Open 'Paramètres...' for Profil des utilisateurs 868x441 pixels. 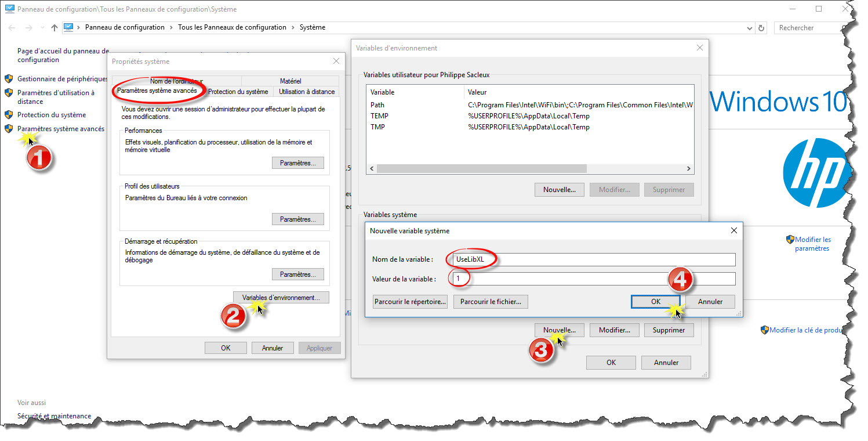[x=298, y=219]
